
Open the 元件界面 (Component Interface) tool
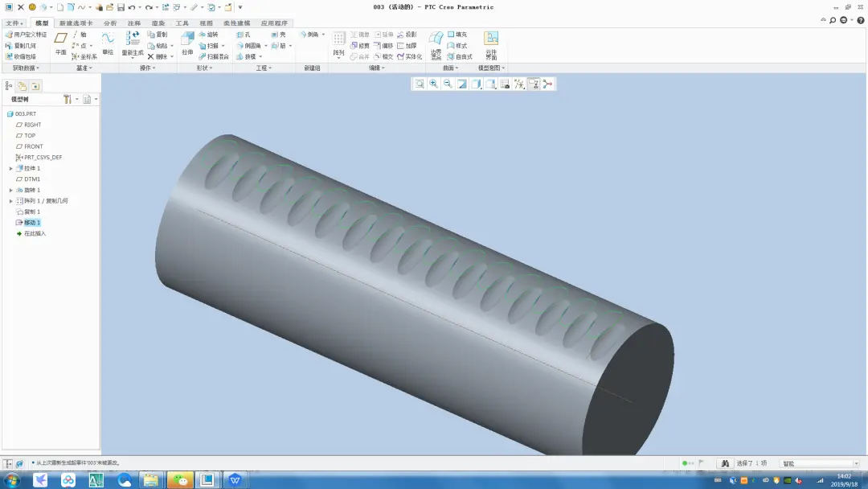[491, 45]
